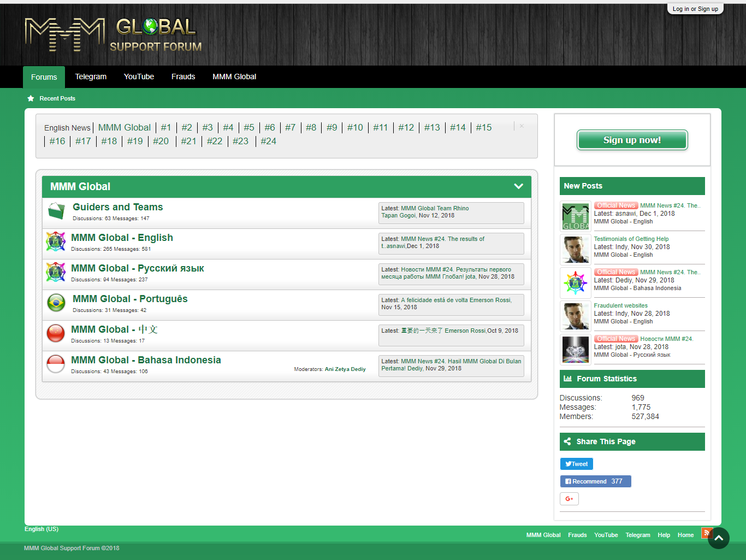Image resolution: width=746 pixels, height=560 pixels.
Task: Click the MMM Global Support Forum logo
Action: pos(114,35)
